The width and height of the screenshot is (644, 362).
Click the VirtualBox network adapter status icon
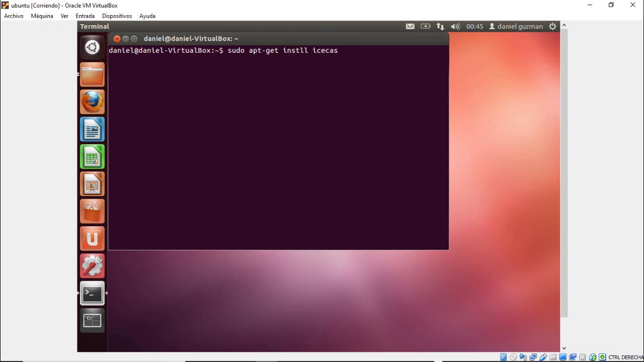pyautogui.click(x=533, y=357)
